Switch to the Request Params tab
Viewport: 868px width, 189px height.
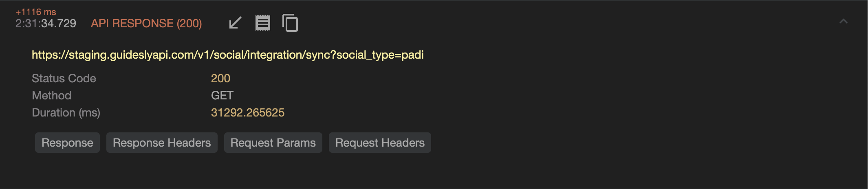point(273,143)
